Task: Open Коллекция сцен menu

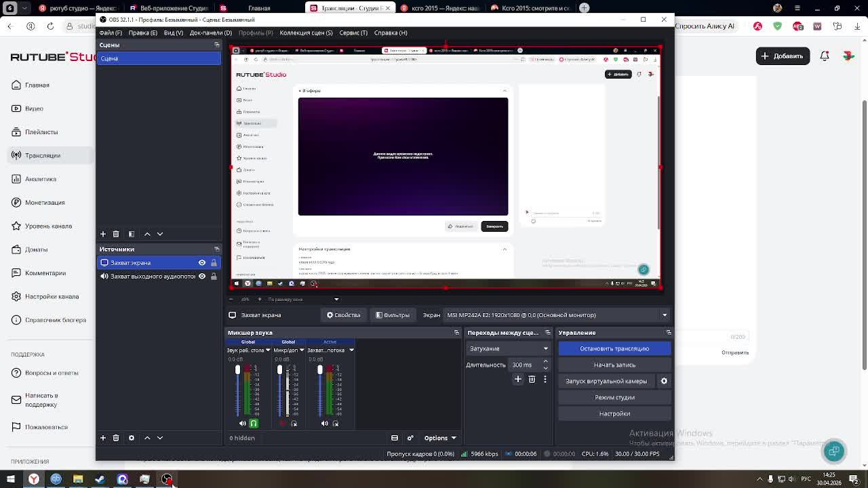Action: click(306, 33)
